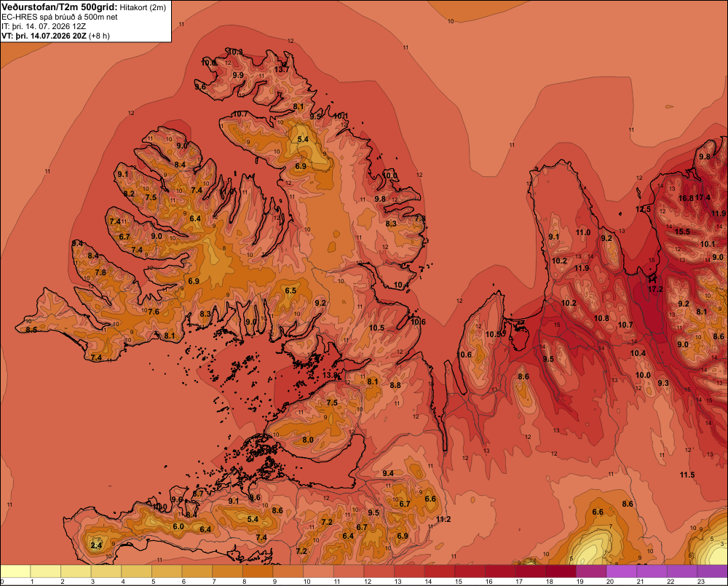Click the 10.8 temperature value

(x=601, y=318)
